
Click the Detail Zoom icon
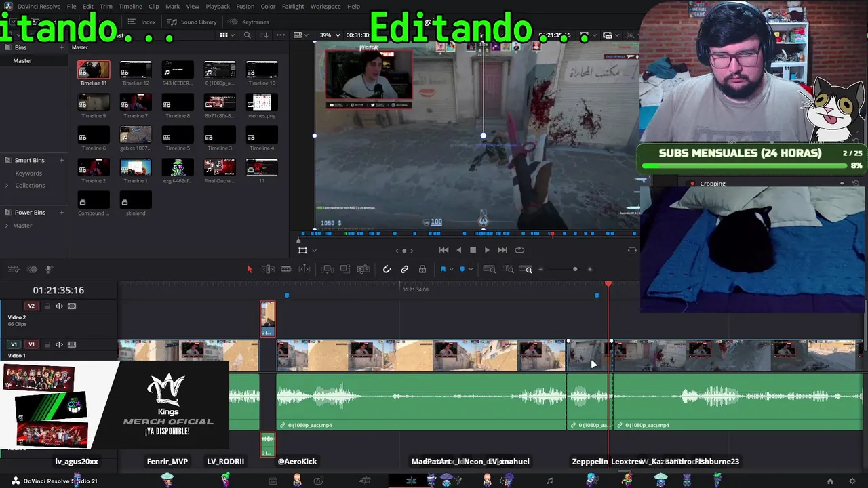[x=509, y=270]
